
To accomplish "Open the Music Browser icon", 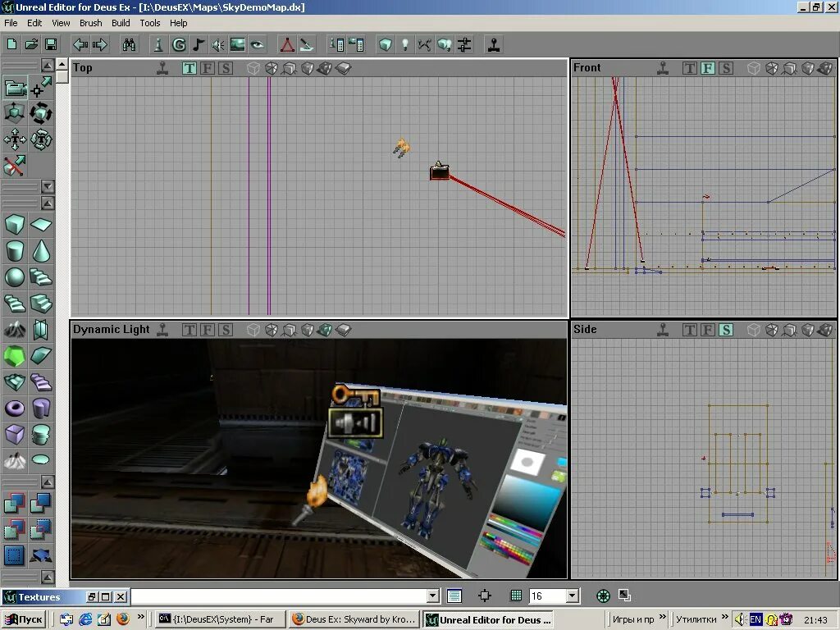I will pyautogui.click(x=199, y=44).
